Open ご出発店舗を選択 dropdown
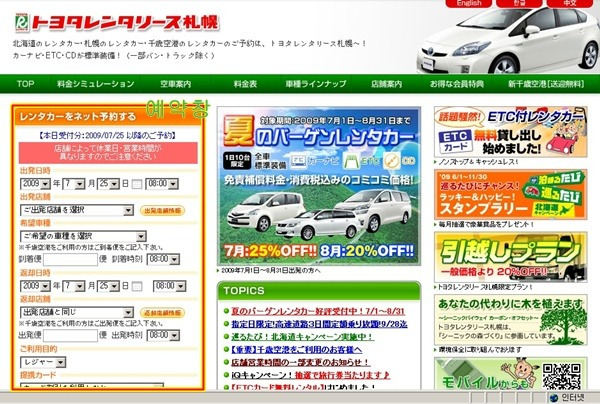The image size is (600, 404). 77,210
